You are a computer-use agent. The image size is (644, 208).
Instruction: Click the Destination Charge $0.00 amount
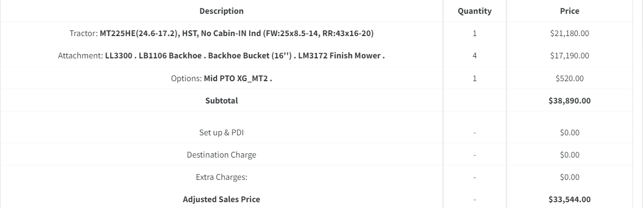click(569, 154)
